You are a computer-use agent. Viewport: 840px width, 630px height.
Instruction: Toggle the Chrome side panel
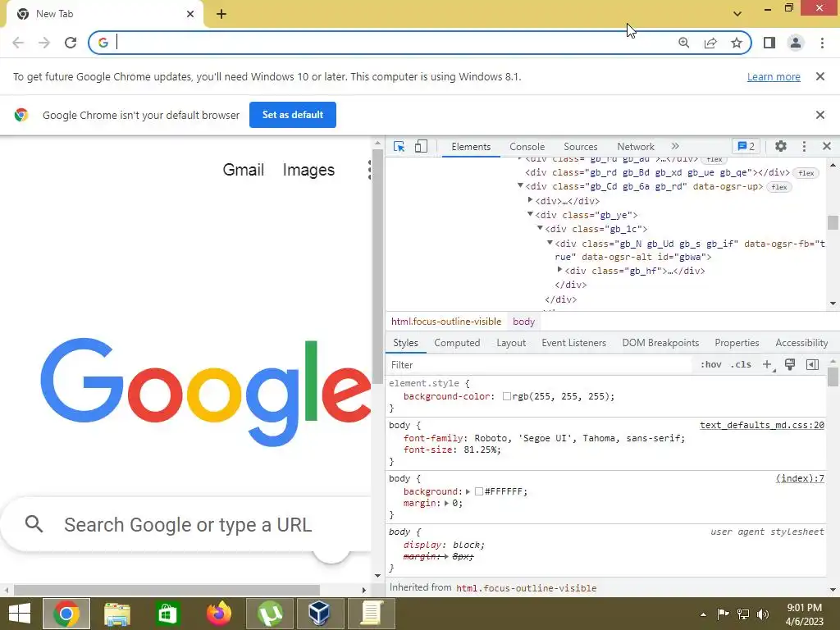769,43
